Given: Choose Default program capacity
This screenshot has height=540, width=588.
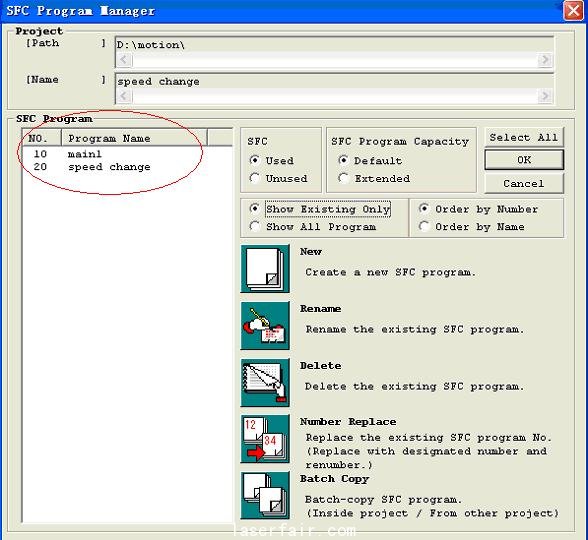Looking at the screenshot, I should point(343,160).
